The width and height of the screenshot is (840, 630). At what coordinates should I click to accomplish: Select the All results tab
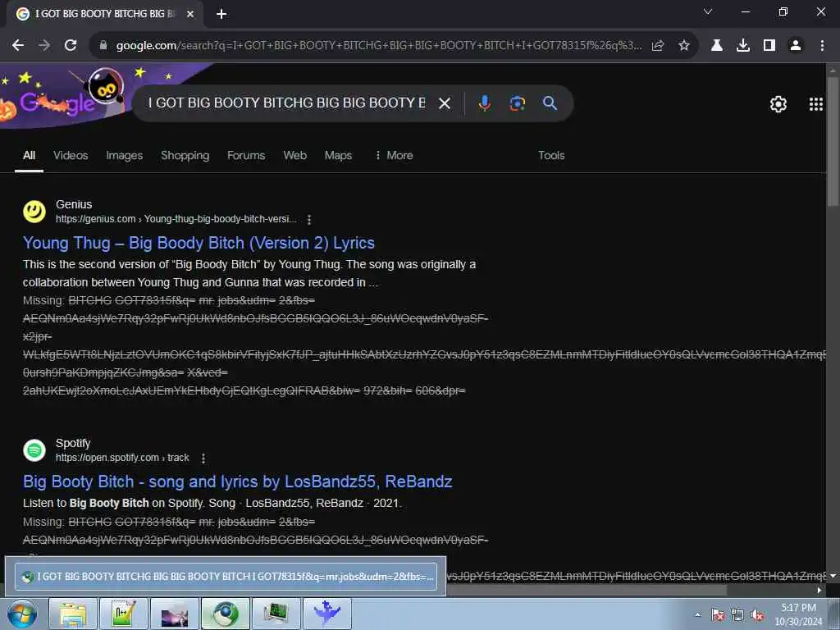click(x=29, y=155)
